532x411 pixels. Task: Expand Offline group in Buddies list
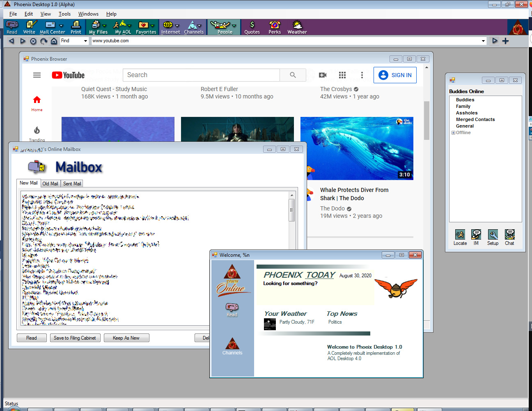(453, 133)
